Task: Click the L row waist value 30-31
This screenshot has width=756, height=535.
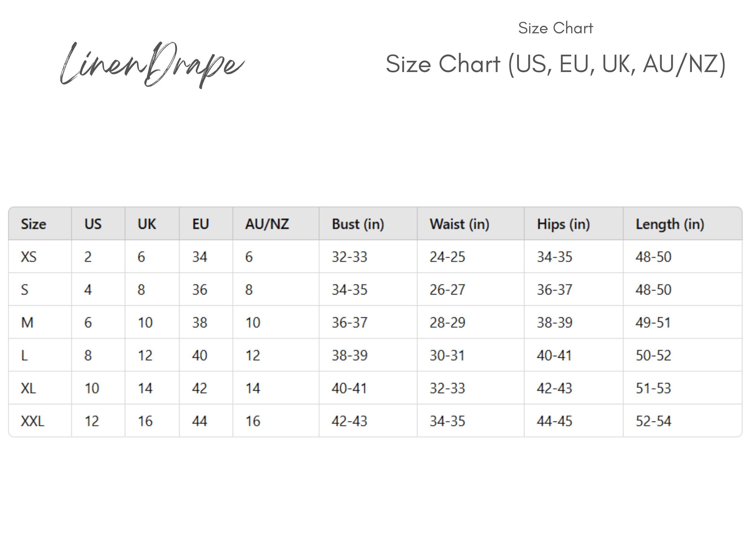Action: tap(447, 356)
